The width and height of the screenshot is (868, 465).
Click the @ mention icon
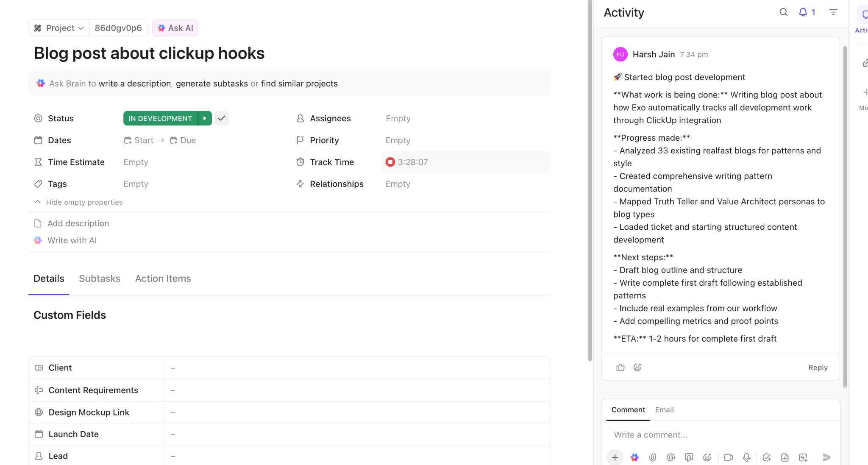pos(670,457)
